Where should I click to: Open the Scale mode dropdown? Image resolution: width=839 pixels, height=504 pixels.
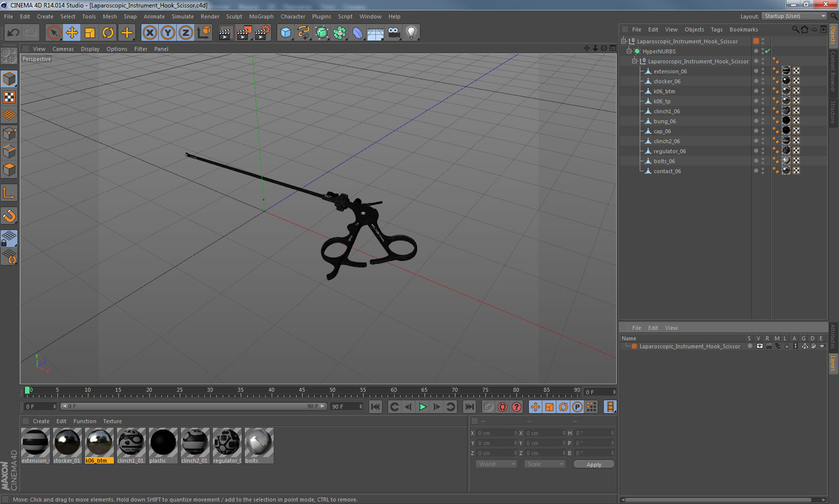click(x=544, y=464)
